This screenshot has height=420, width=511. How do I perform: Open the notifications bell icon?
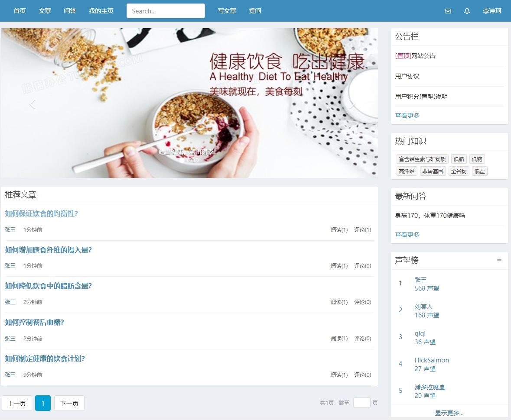click(467, 11)
